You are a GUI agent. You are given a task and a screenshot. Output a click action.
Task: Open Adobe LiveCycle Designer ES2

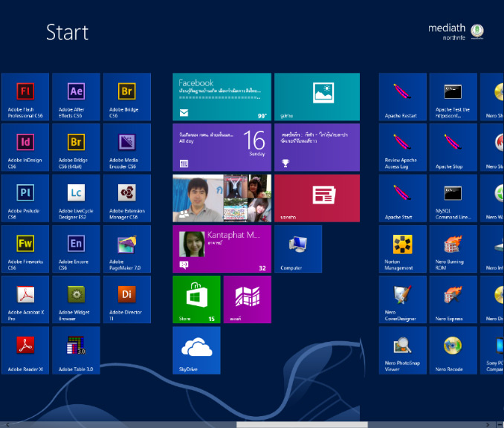(x=76, y=198)
